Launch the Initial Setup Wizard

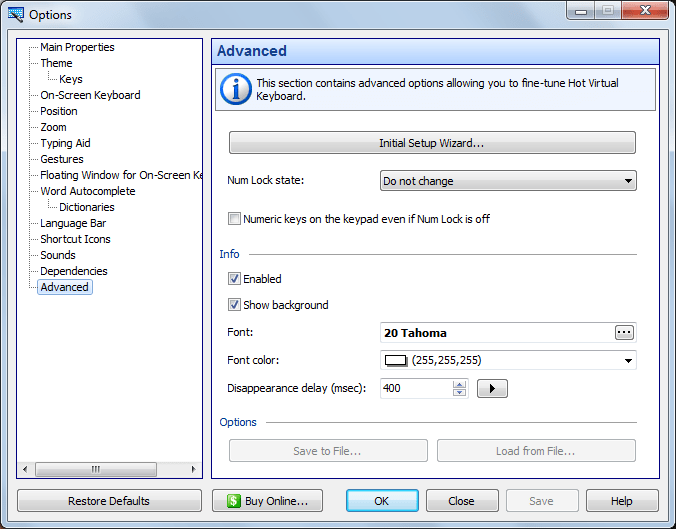pos(432,143)
